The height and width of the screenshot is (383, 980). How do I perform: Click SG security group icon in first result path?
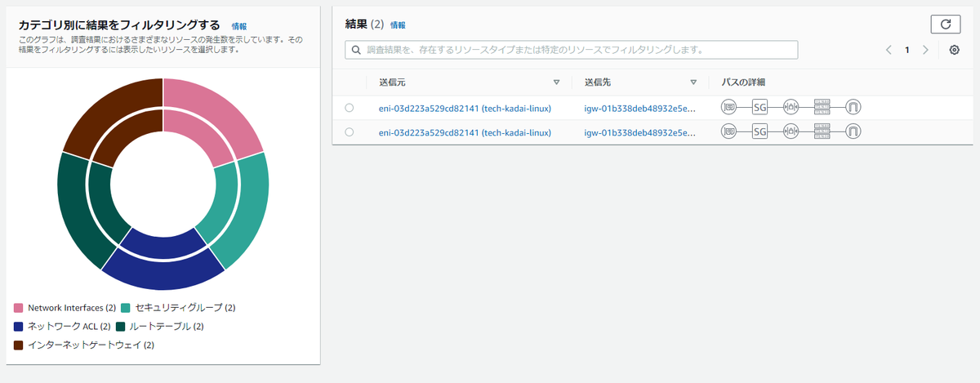pyautogui.click(x=760, y=107)
